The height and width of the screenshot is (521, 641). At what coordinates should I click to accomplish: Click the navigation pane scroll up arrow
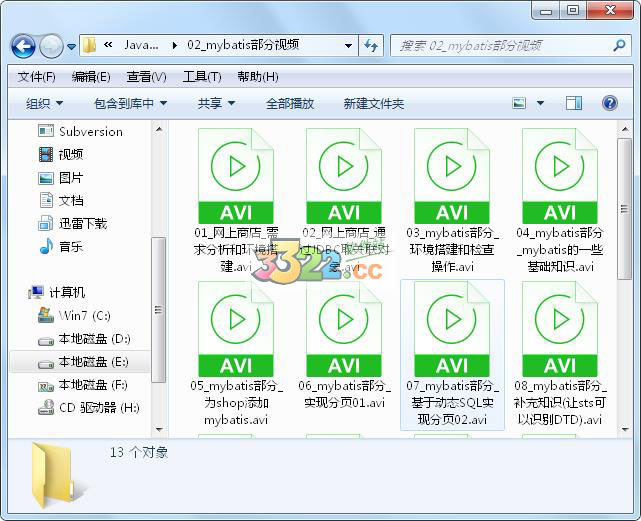[x=159, y=129]
